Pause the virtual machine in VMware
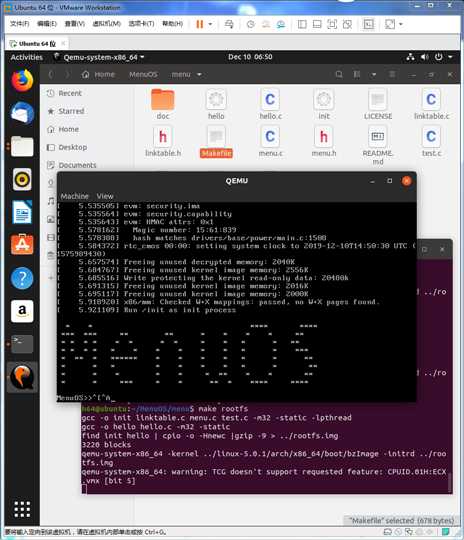This screenshot has width=464, height=540. point(199,24)
